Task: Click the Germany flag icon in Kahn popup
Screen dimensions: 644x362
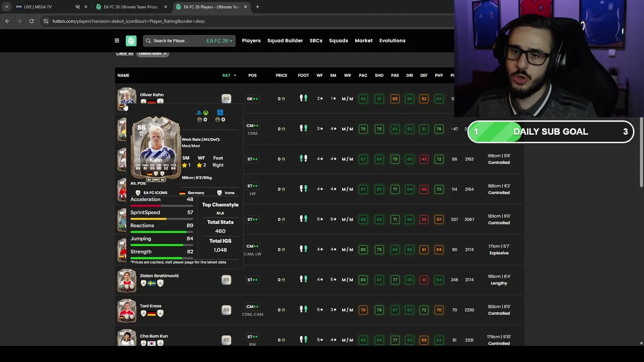Action: point(182,193)
